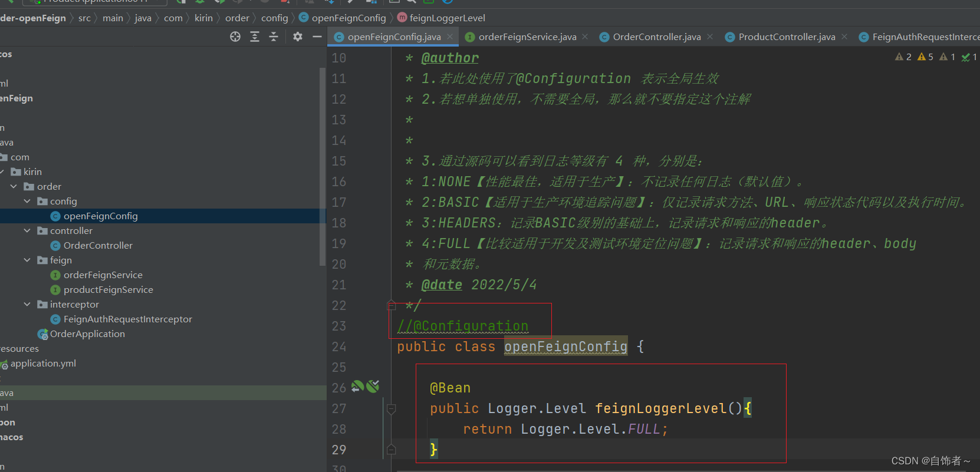
Task: Fold the feignLoggerLevel method at line 27
Action: [391, 408]
